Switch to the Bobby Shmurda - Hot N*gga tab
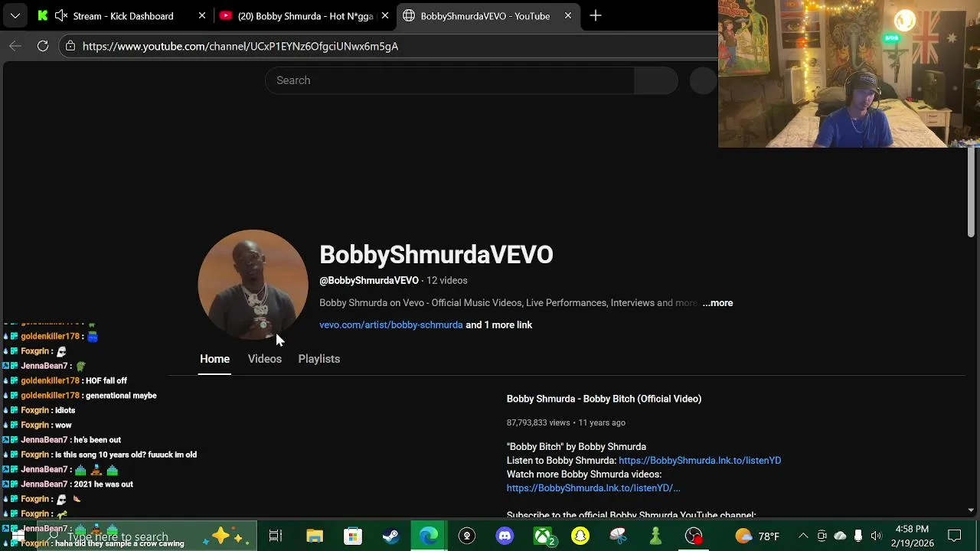 (305, 15)
